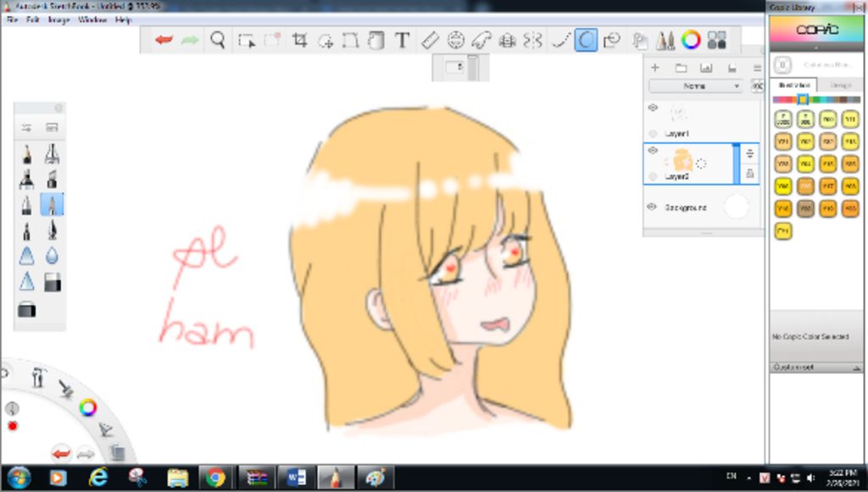Screen dimensions: 868x492
Task: Add text with the T tool
Action: (403, 40)
